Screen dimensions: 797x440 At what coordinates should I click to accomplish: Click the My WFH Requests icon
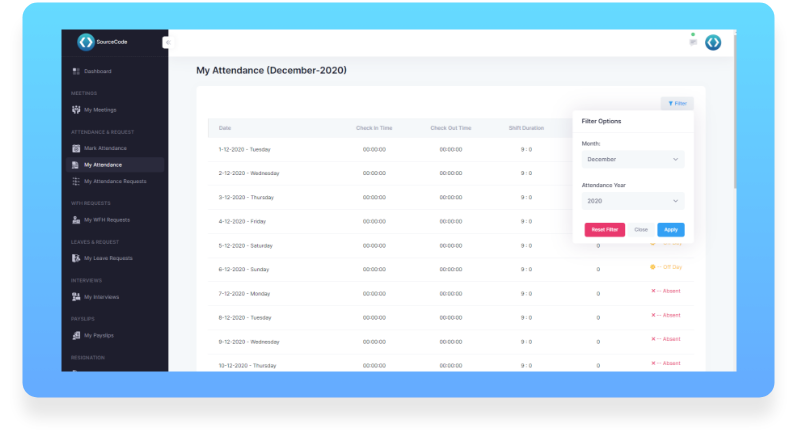[x=76, y=220]
